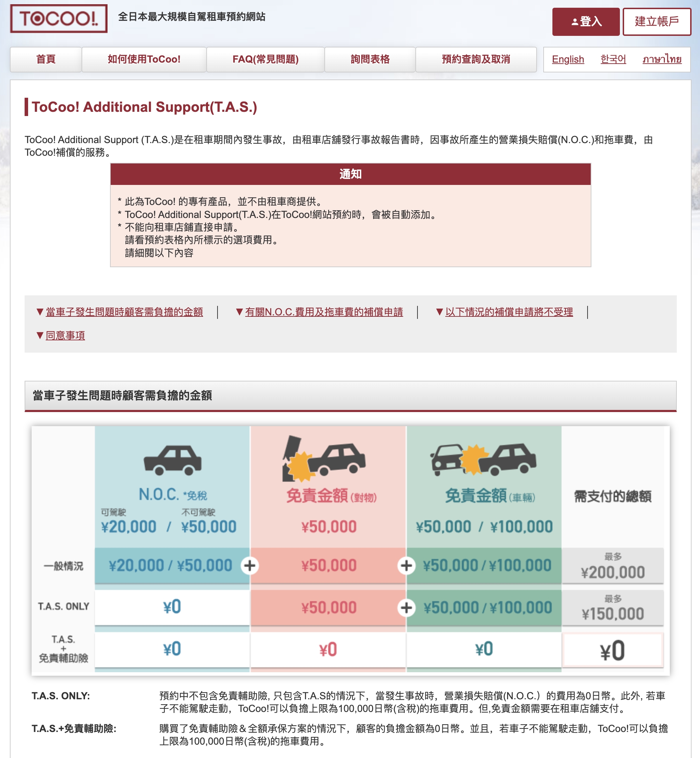Click plus icon after ¥50,000 in 一般情況 row
The image size is (700, 758).
(407, 565)
